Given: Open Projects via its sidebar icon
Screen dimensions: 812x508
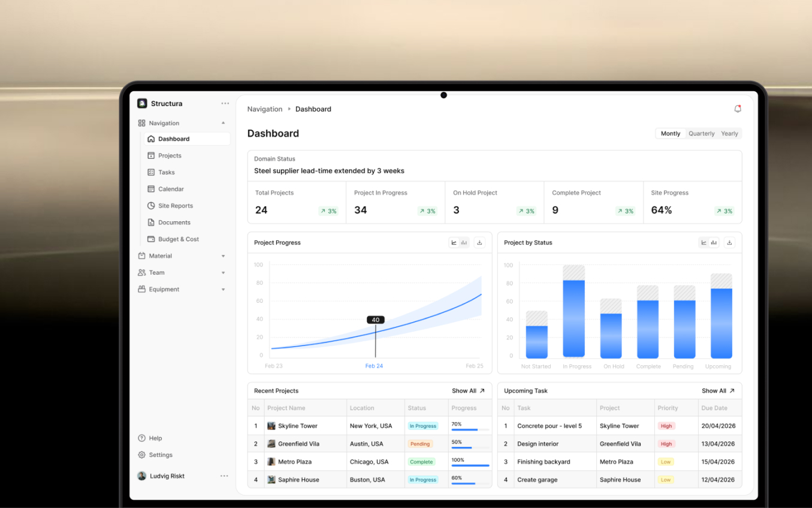Looking at the screenshot, I should [x=151, y=155].
